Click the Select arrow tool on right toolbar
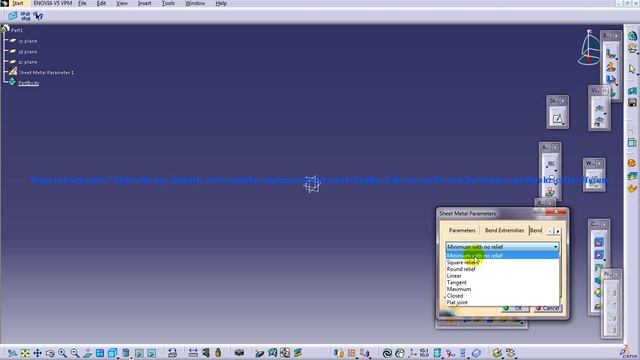The width and height of the screenshot is (640, 360). [632, 69]
